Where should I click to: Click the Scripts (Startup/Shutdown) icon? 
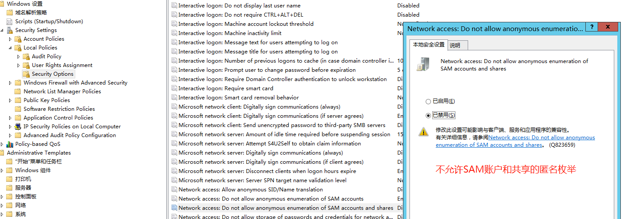[x=10, y=21]
